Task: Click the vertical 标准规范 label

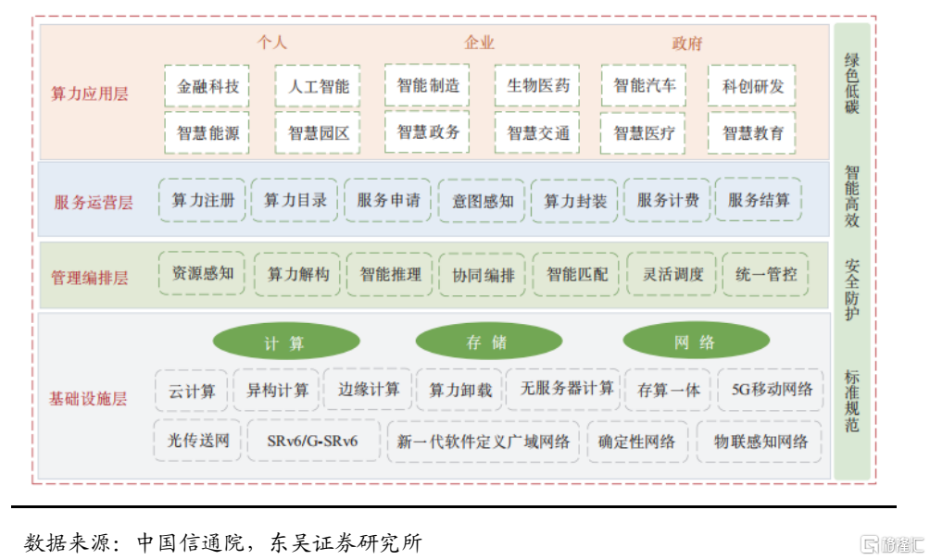Action: pyautogui.click(x=851, y=401)
